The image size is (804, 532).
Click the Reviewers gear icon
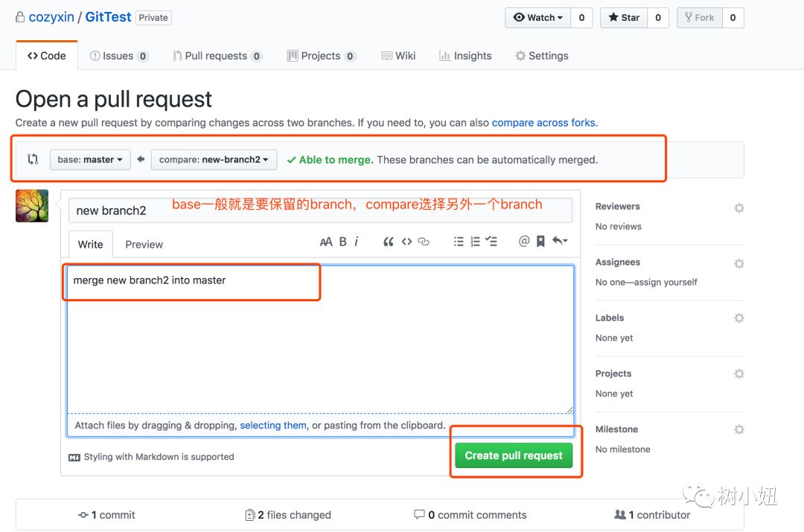[x=739, y=208]
